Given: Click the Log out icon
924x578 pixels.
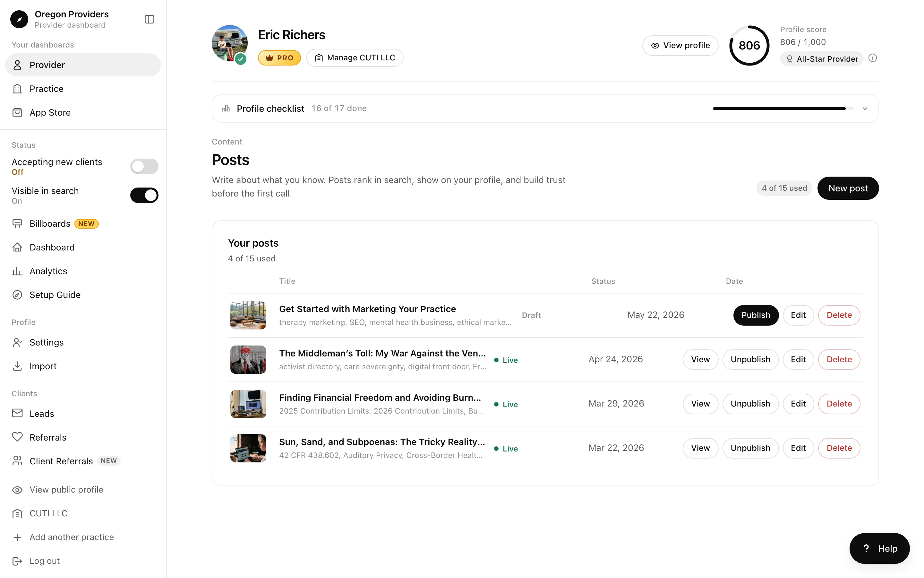Looking at the screenshot, I should pos(17,561).
